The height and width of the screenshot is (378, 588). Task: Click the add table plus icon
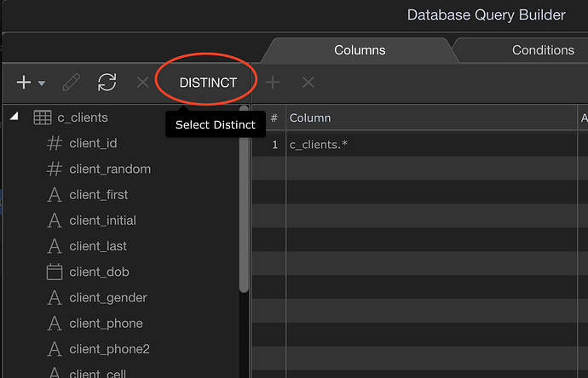(24, 83)
